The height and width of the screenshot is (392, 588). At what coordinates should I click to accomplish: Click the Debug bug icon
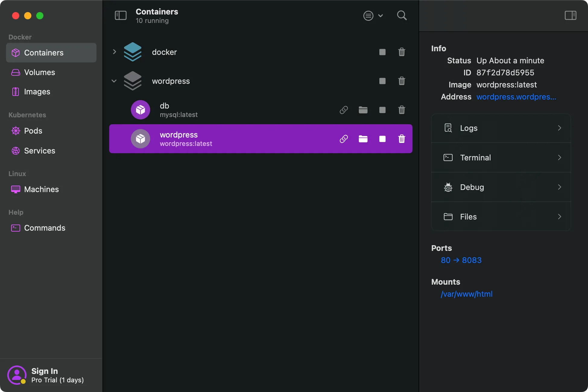coord(448,187)
